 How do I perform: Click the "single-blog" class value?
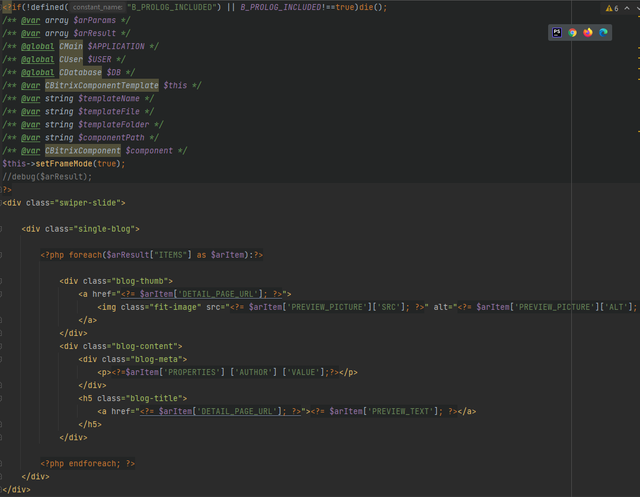tap(104, 229)
